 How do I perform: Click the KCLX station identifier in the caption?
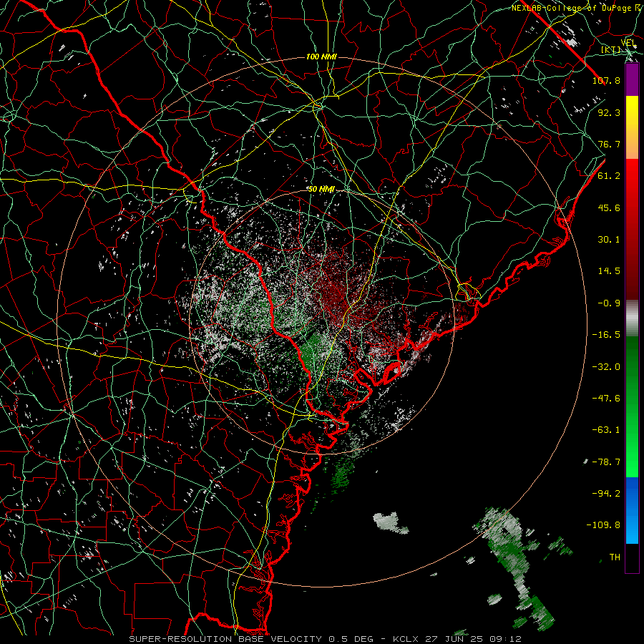407,639
